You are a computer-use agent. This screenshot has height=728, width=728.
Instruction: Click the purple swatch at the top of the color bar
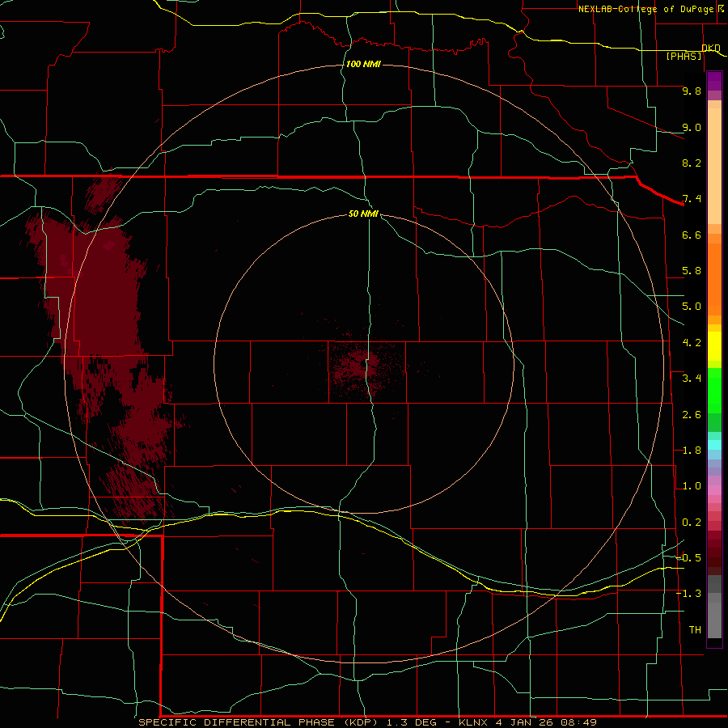point(714,81)
